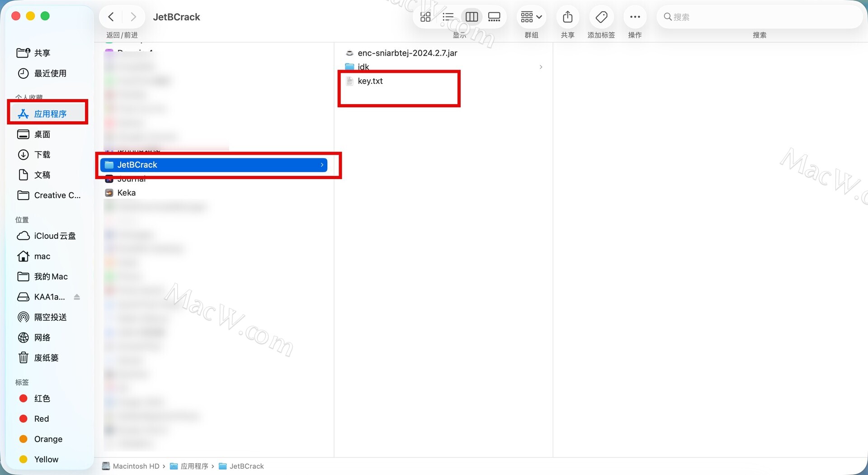This screenshot has height=475, width=868.
Task: Open AirDrop in the sidebar
Action: (50, 317)
